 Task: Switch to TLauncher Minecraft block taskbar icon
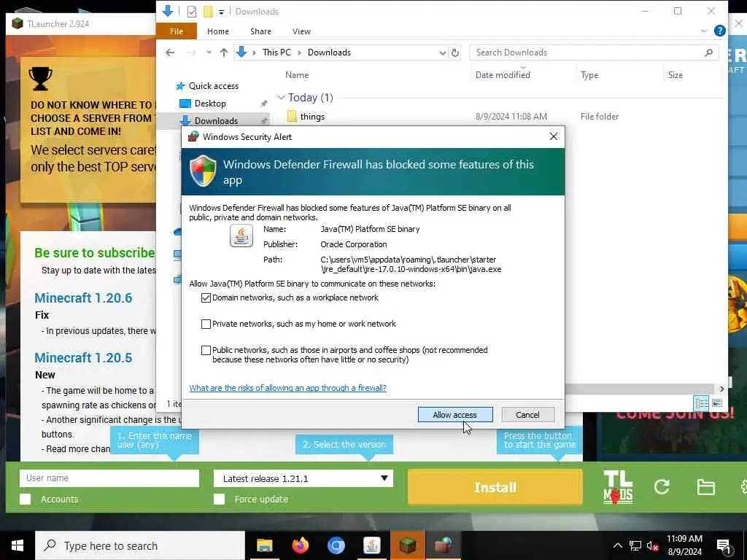pyautogui.click(x=407, y=545)
